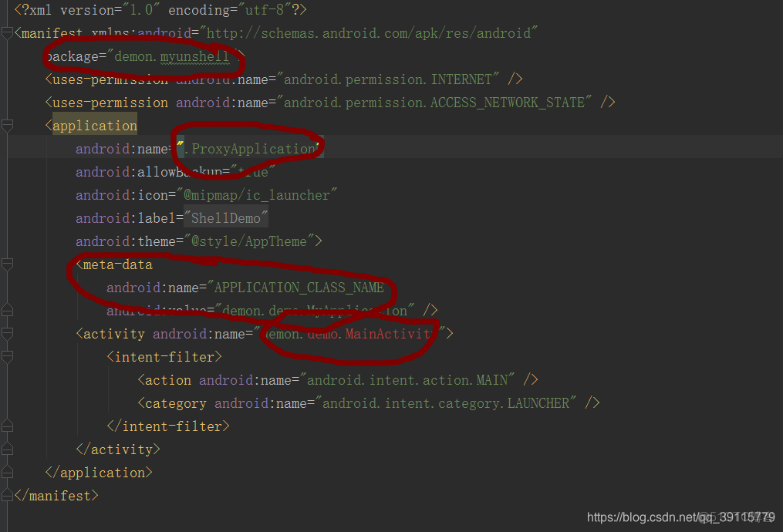Click the highlighted ShellDemo label value
The width and height of the screenshot is (783, 532).
(x=226, y=218)
